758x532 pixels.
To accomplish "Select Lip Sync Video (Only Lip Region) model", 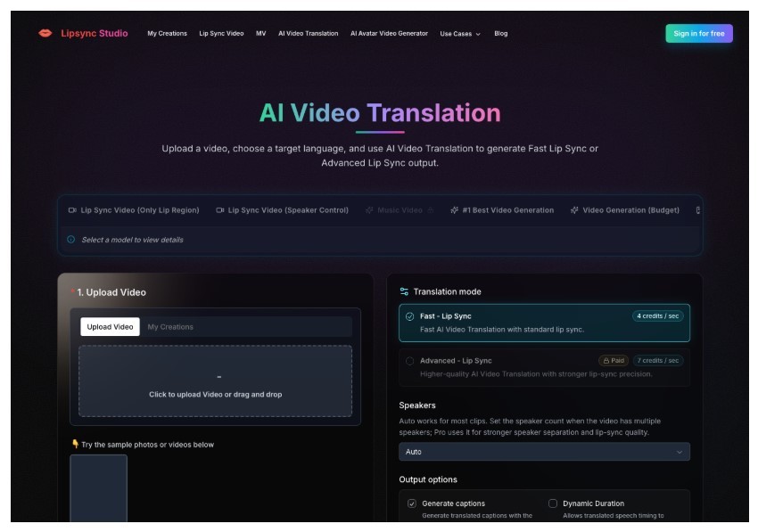I will point(134,210).
